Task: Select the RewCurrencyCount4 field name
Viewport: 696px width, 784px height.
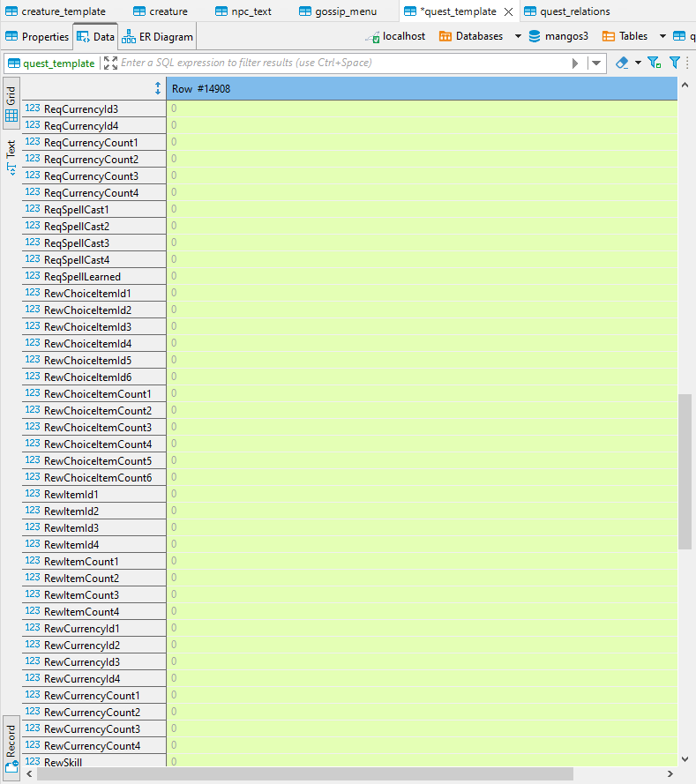Action: [92, 746]
